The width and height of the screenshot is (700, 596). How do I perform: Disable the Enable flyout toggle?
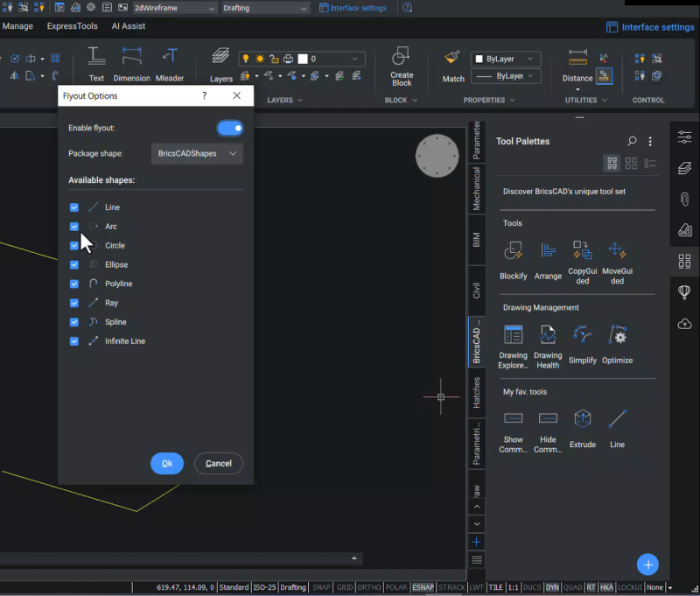229,128
